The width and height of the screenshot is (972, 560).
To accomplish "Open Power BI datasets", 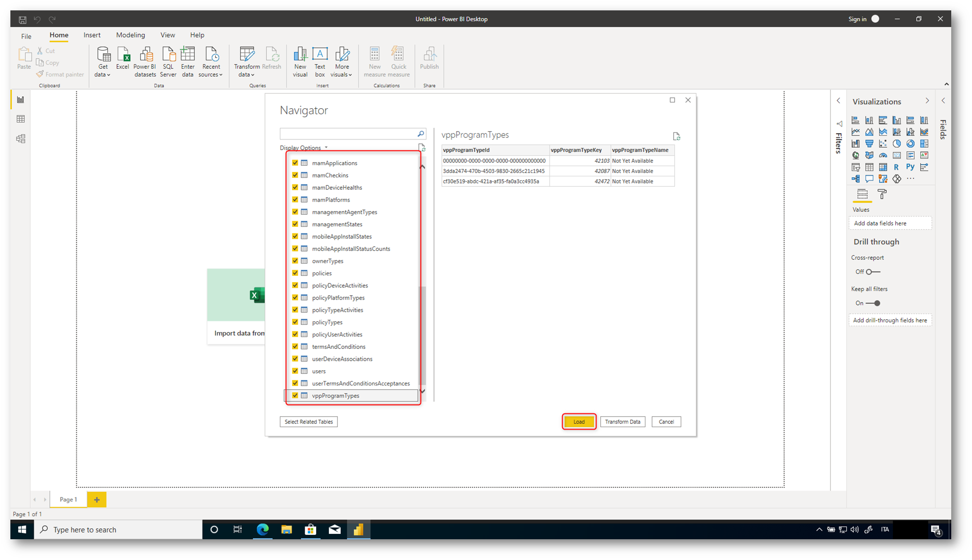I will [144, 62].
